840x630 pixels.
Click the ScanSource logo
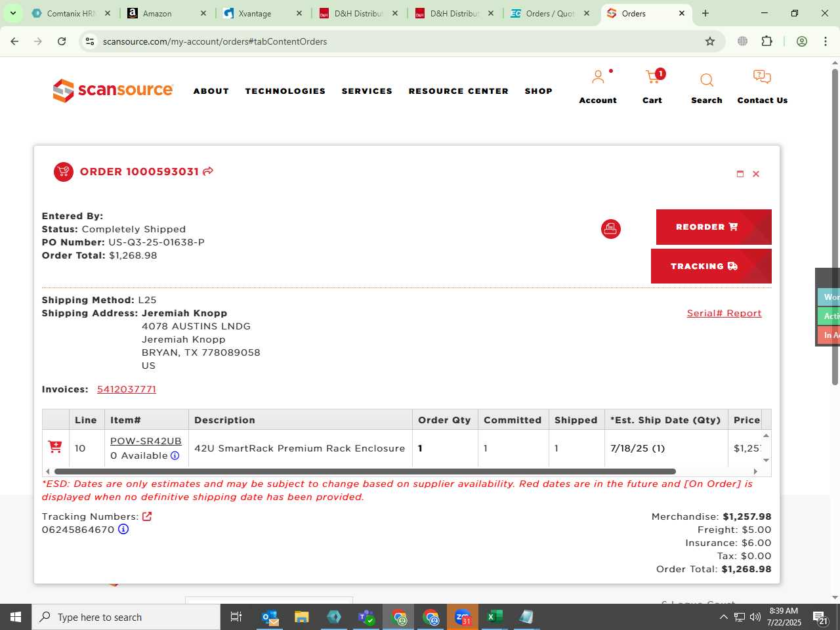(113, 91)
